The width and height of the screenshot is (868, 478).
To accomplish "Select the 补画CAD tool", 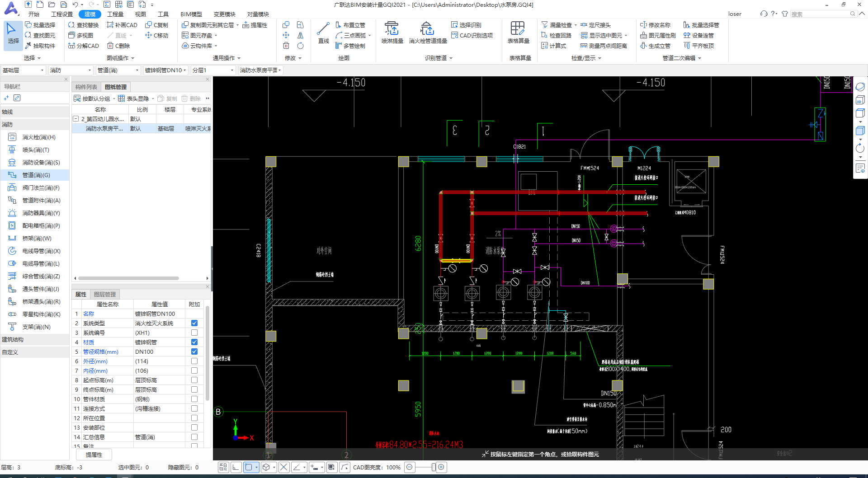I will [x=122, y=25].
